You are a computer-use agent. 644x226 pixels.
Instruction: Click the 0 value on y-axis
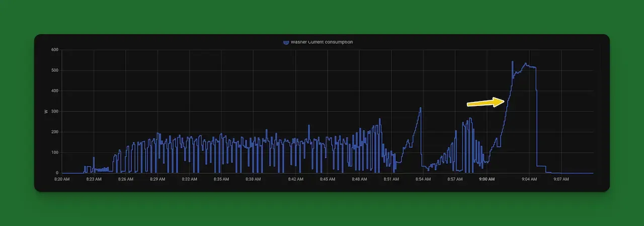pyautogui.click(x=57, y=173)
